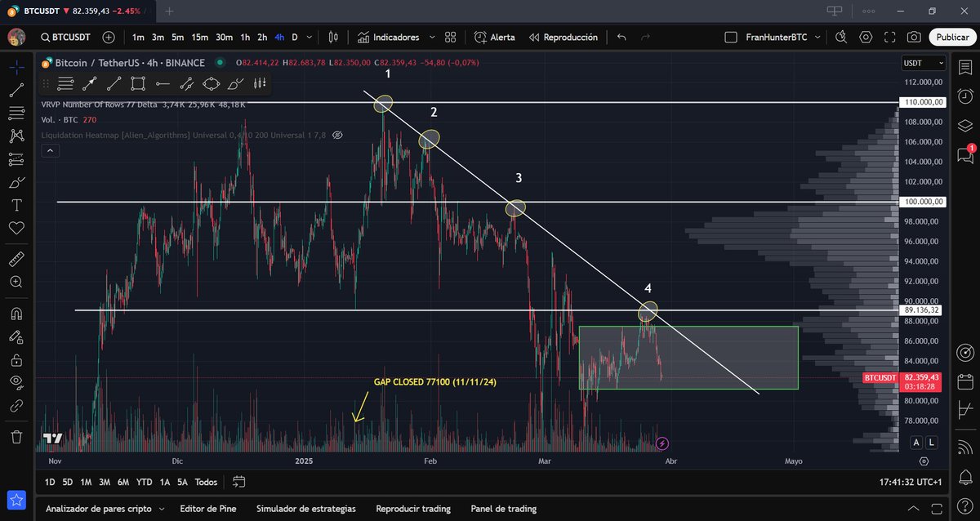980x521 pixels.
Task: Create an alert via Alerta
Action: (x=495, y=37)
